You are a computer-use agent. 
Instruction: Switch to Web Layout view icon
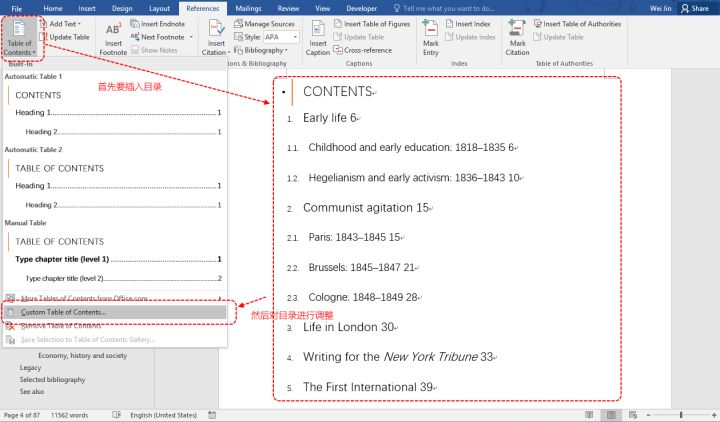[633, 415]
